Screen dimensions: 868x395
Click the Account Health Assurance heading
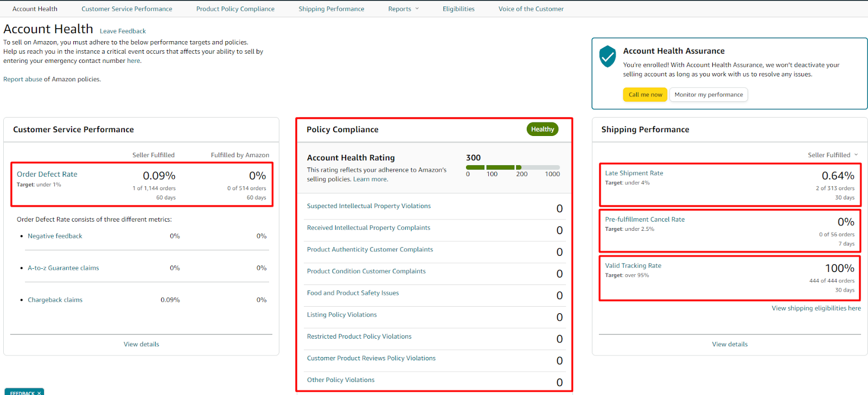pyautogui.click(x=674, y=51)
